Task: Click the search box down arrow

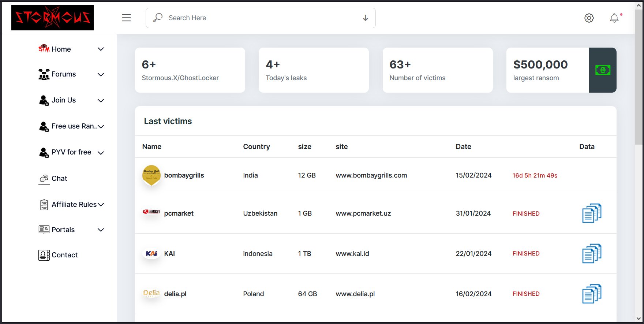Action: click(x=365, y=18)
